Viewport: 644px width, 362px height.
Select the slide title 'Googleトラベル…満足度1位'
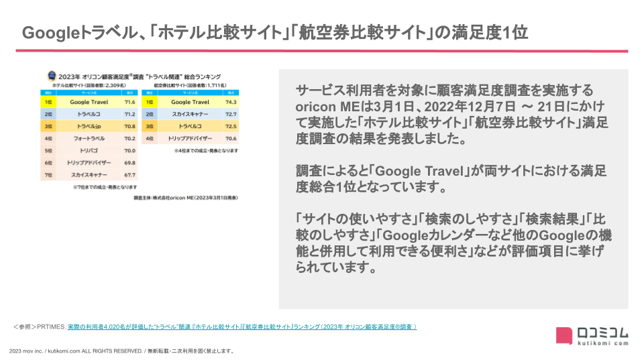[x=275, y=32]
